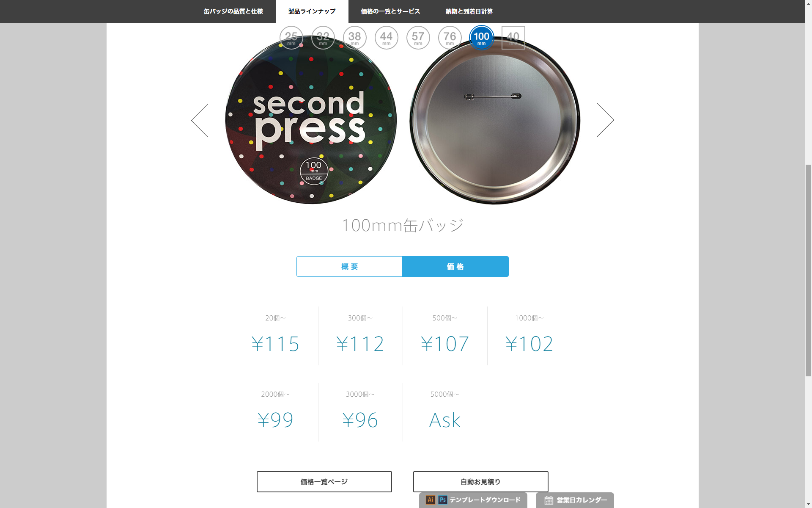The image size is (812, 508).
Task: Select the 44mm badge size icon
Action: click(386, 38)
